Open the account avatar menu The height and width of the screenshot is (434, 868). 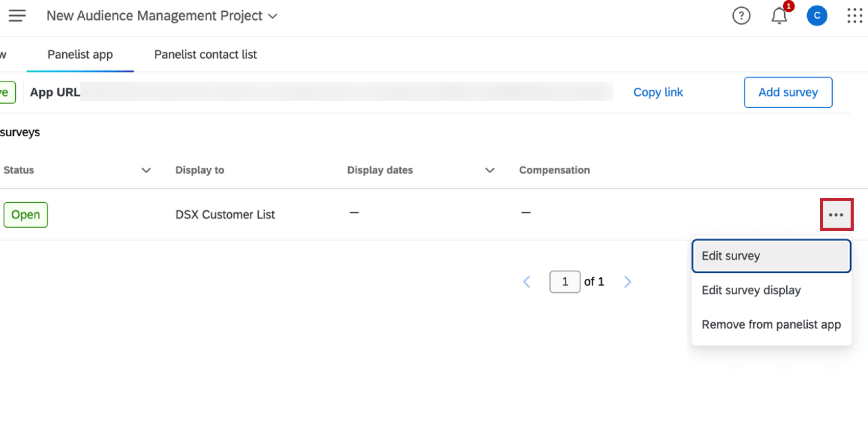point(816,16)
